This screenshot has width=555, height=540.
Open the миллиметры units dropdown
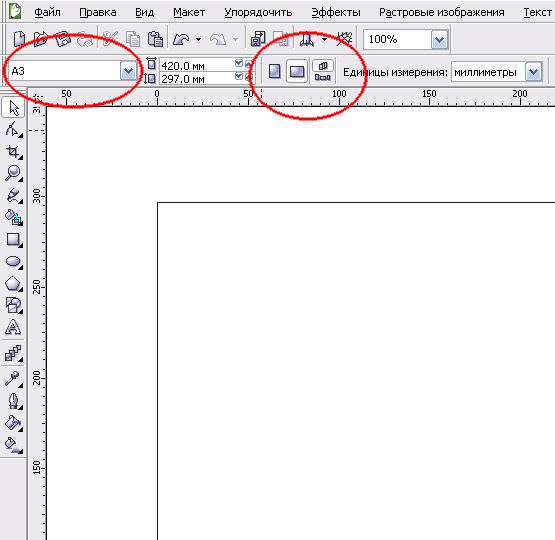(534, 72)
